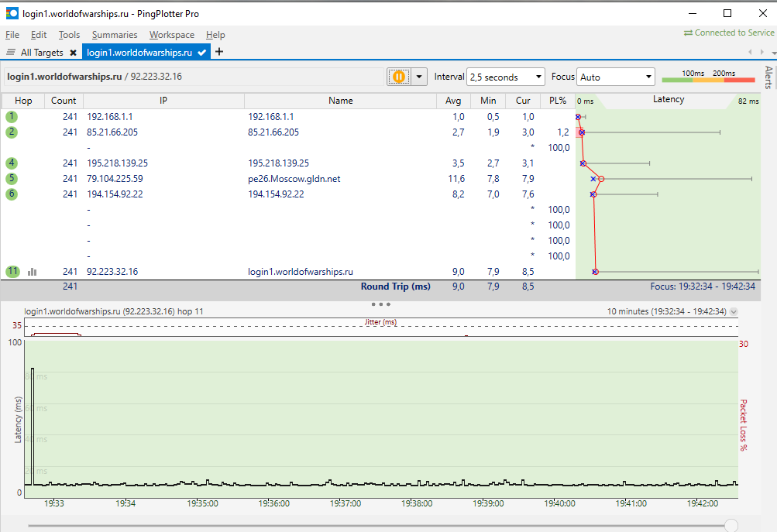Viewport: 777px width, 532px height.
Task: Open the pause button dropdown arrow
Action: tap(419, 77)
